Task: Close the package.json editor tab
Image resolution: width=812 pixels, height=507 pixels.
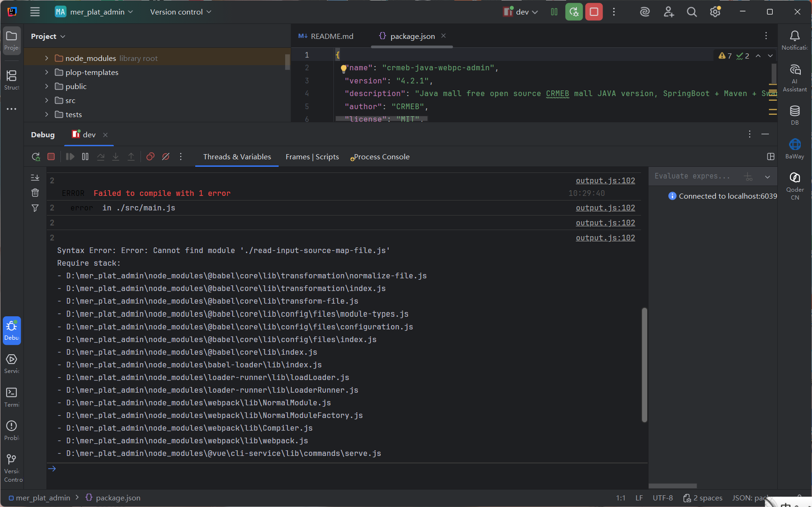Action: click(x=443, y=36)
